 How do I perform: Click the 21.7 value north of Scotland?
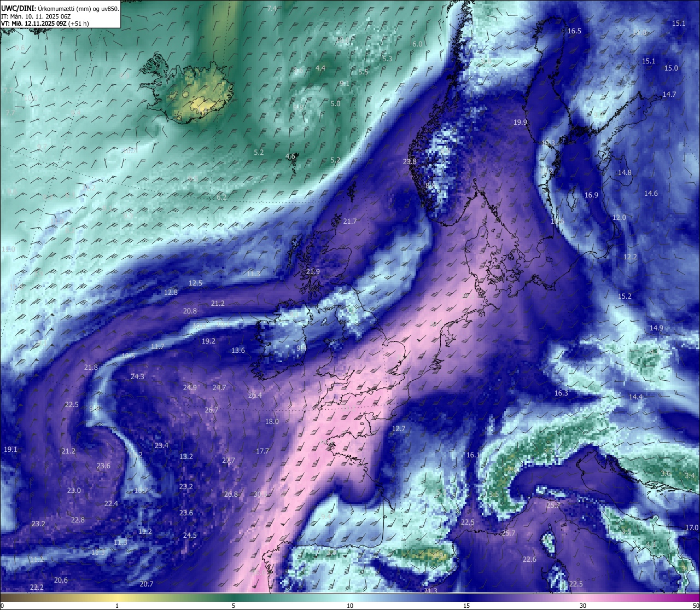tap(350, 222)
